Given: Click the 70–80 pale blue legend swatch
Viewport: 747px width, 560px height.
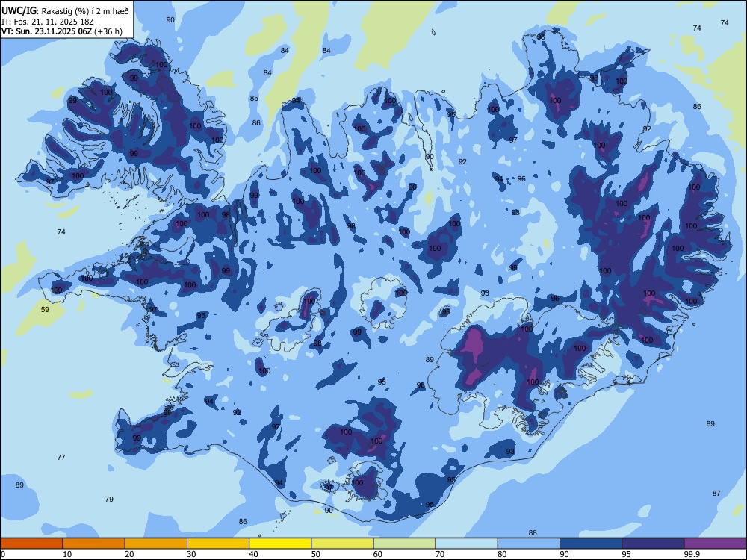Looking at the screenshot, I should pos(467,544).
